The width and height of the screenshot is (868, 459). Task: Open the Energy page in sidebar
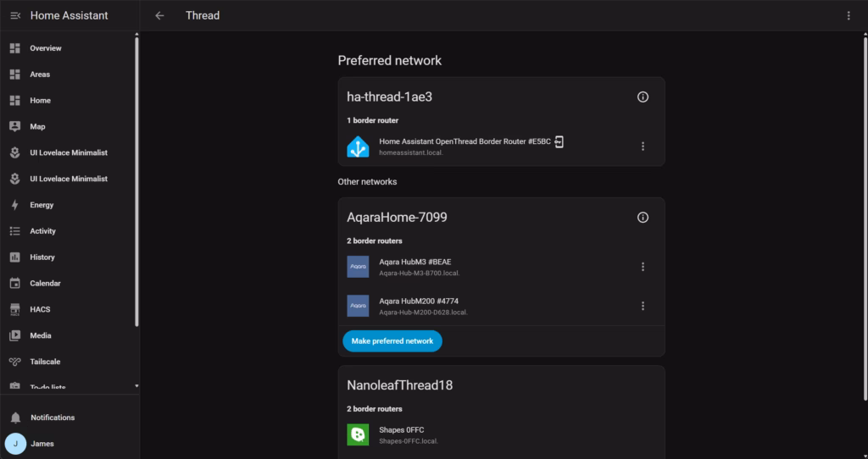coord(42,205)
